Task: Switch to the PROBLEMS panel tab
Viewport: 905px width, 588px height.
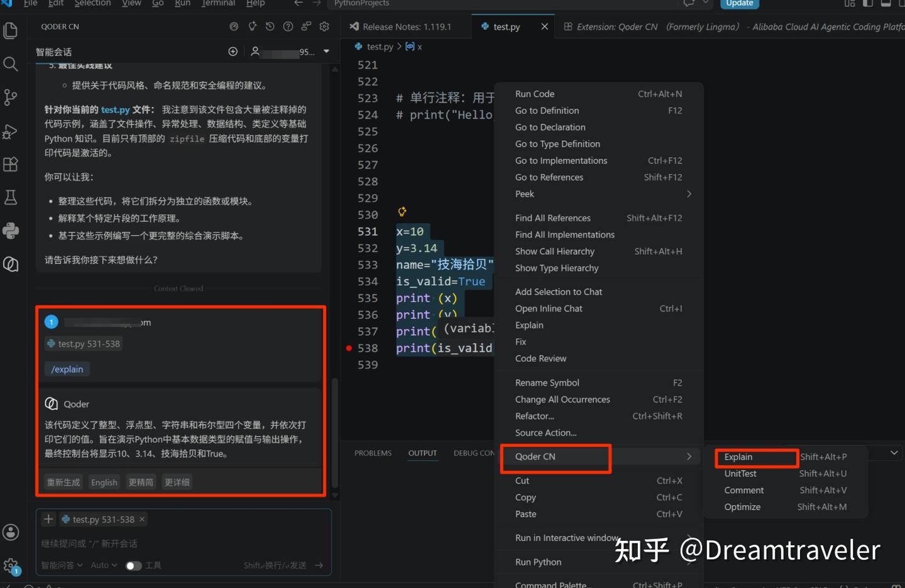Action: [373, 453]
